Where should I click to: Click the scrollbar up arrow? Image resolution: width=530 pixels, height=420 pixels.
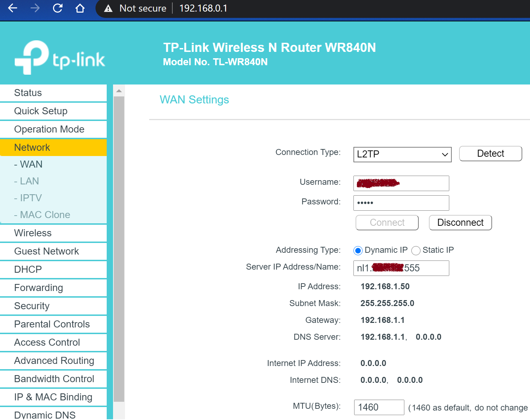[119, 90]
